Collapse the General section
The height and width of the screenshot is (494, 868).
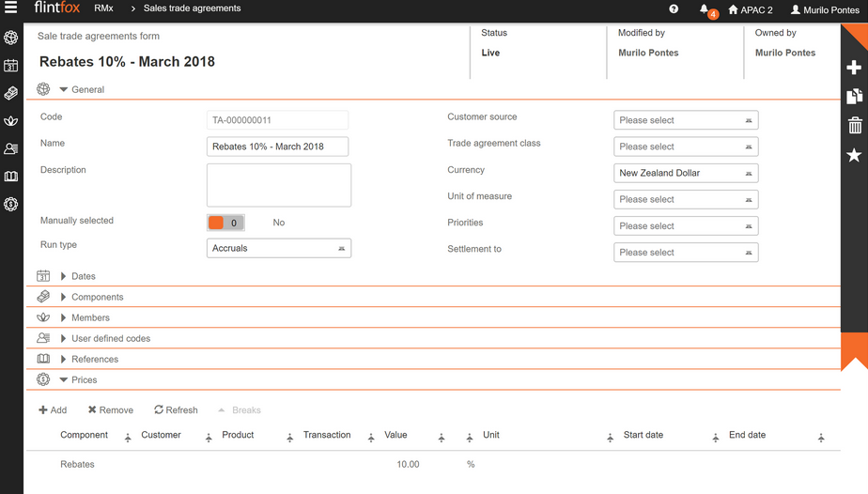tap(64, 89)
